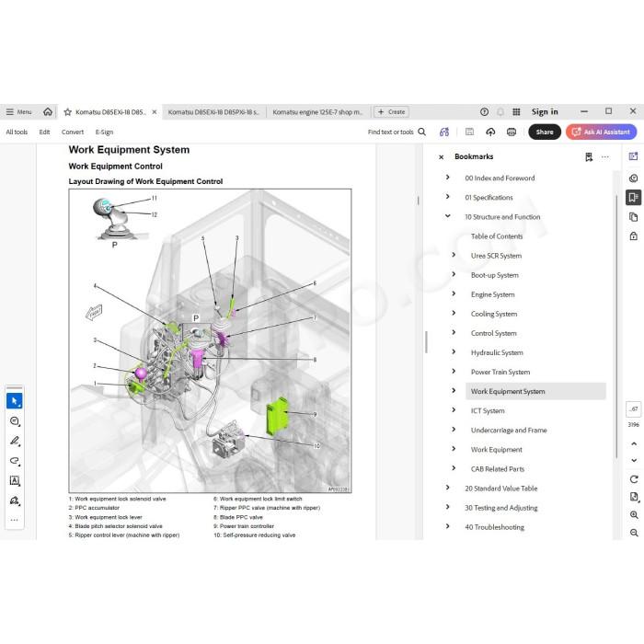
Task: Expand the 01 Specifications bookmark
Action: tap(448, 197)
